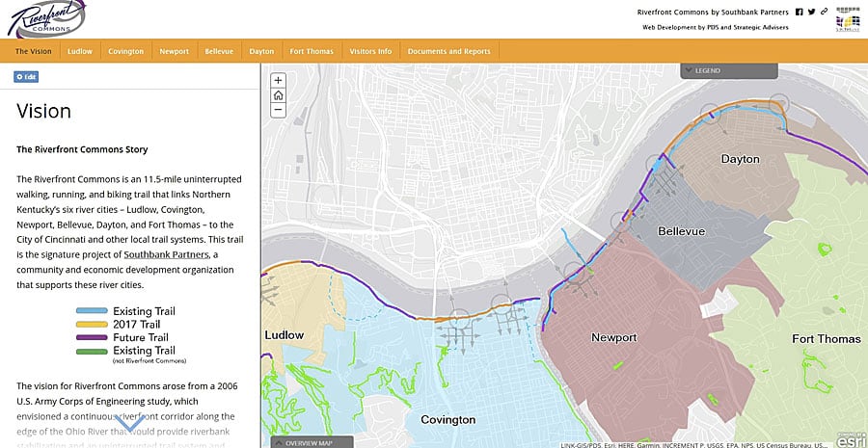Click the blue Existing Trail legend swatch
The width and height of the screenshot is (868, 448).
click(x=92, y=311)
